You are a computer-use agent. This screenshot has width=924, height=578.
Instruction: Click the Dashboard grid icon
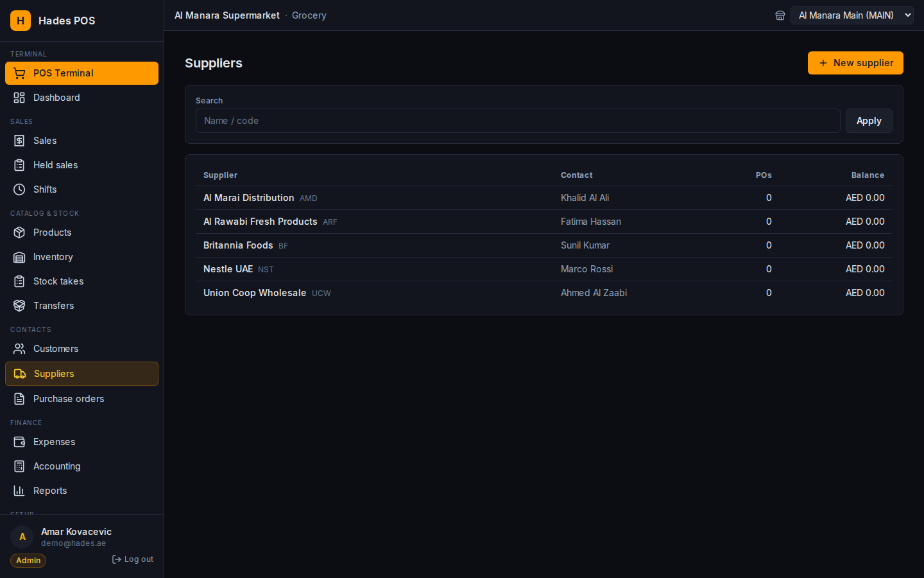[x=19, y=98]
